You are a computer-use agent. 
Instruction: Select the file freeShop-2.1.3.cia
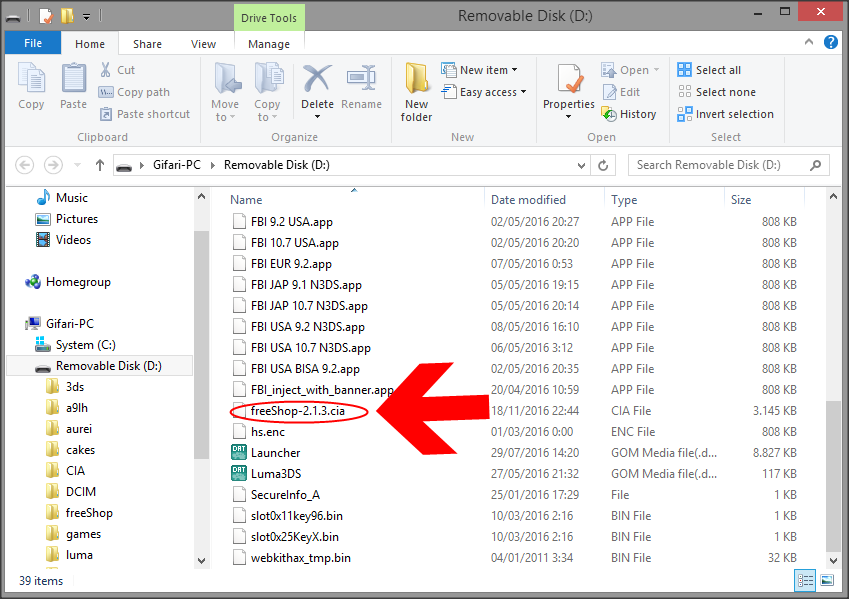pos(298,411)
